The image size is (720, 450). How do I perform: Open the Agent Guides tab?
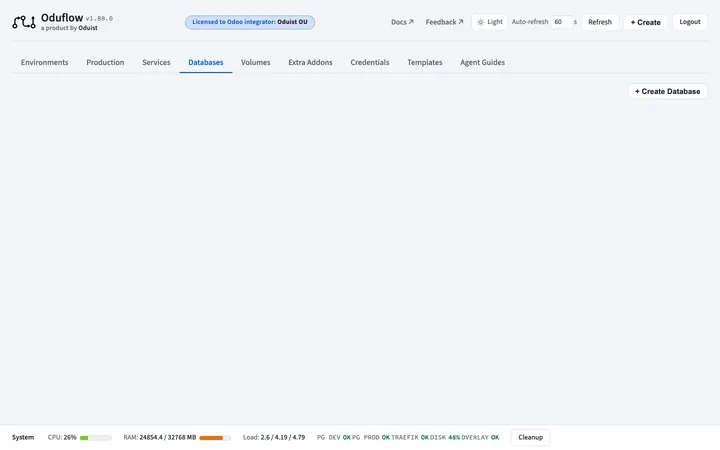[x=483, y=62]
